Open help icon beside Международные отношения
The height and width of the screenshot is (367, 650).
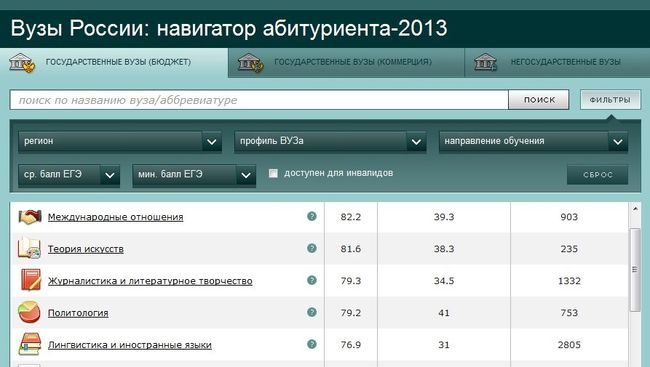click(x=312, y=216)
